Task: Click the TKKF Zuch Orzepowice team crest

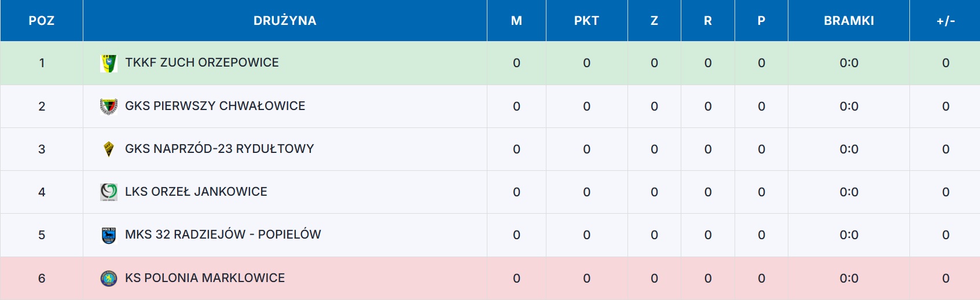Action: pos(108,63)
